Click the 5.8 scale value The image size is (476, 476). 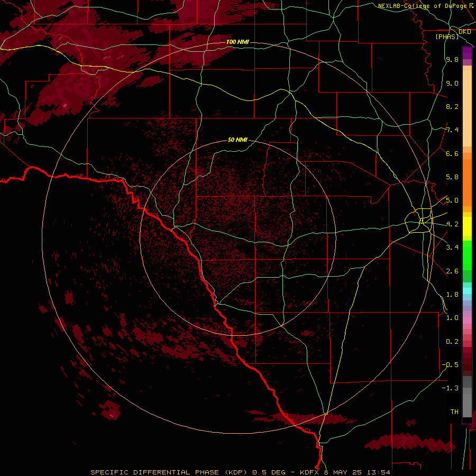[x=452, y=177]
